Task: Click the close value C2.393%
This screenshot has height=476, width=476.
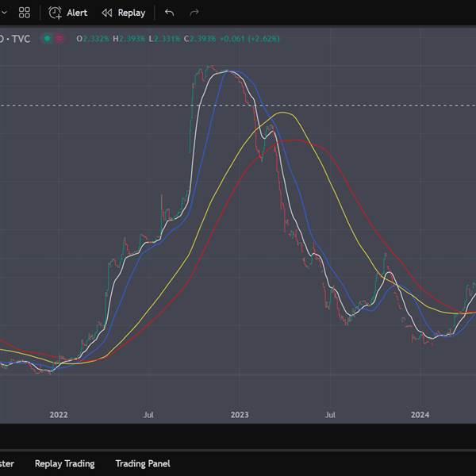Action: [200, 39]
